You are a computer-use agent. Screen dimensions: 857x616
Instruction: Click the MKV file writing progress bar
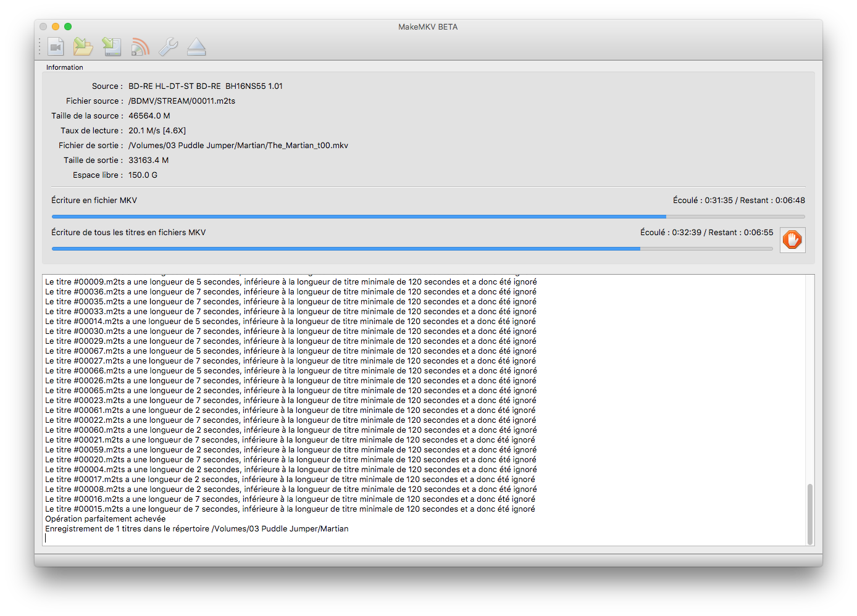pyautogui.click(x=427, y=217)
